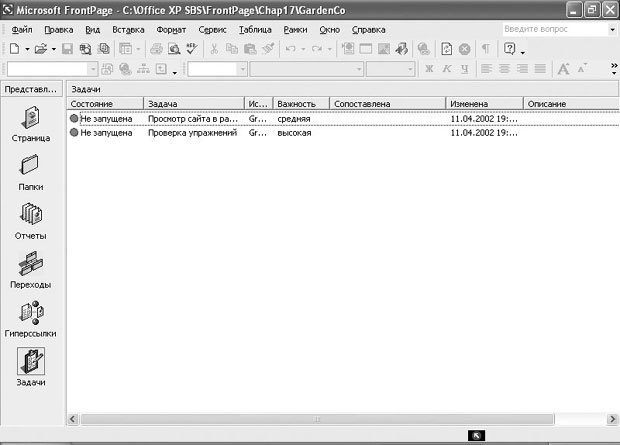Click the Preview in browser icon
This screenshot has width=620, height=445.
[174, 49]
